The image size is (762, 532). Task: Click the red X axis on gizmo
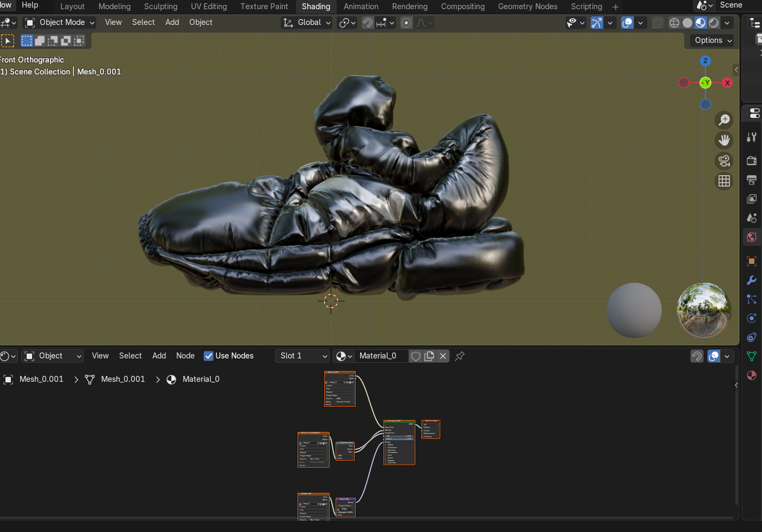pos(727,83)
